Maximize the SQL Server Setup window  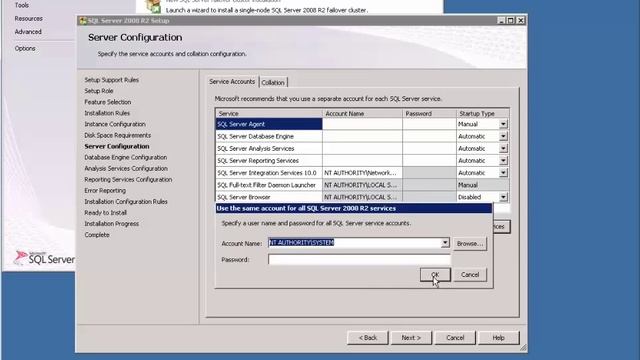511,20
